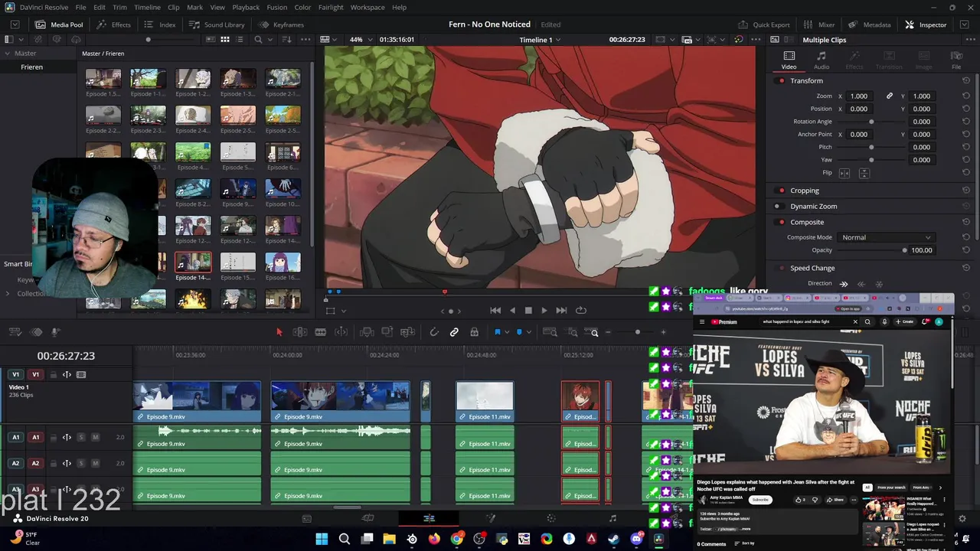980x551 pixels.
Task: Stop playback in the viewer
Action: [x=528, y=311]
